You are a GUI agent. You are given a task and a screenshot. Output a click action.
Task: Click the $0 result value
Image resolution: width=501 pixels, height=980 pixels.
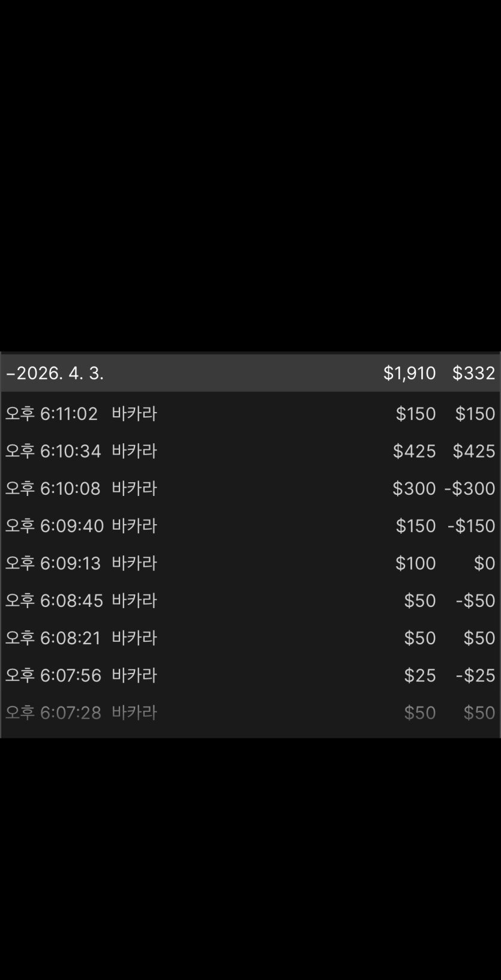[x=484, y=563]
